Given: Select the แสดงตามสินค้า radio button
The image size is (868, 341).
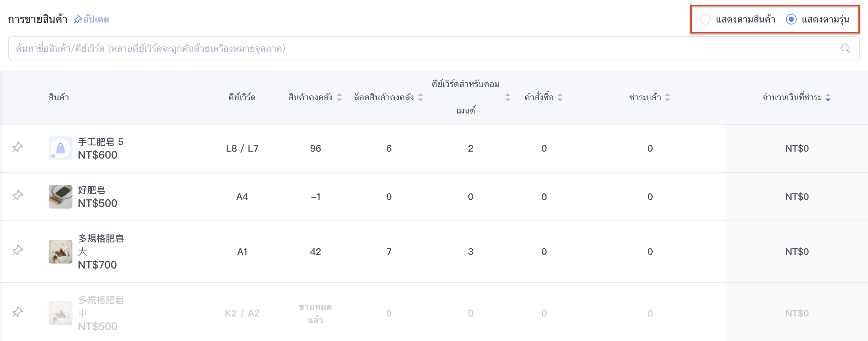Looking at the screenshot, I should [705, 19].
